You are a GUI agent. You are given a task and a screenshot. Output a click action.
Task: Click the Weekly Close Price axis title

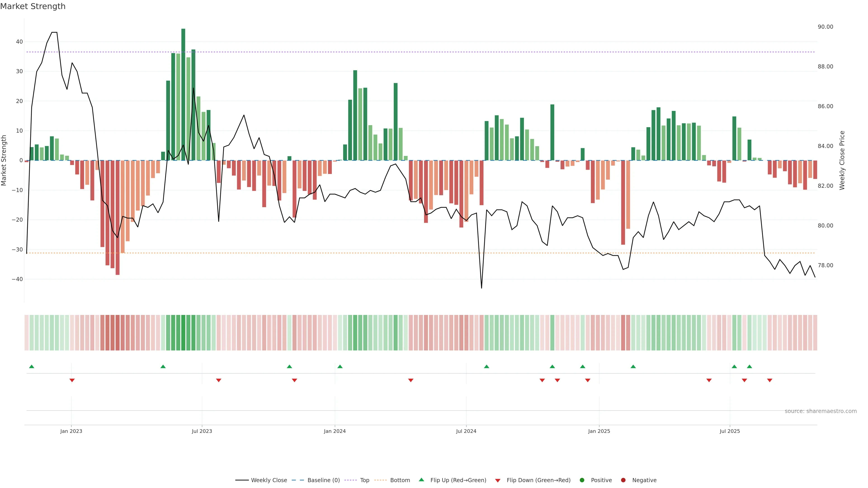pyautogui.click(x=842, y=160)
